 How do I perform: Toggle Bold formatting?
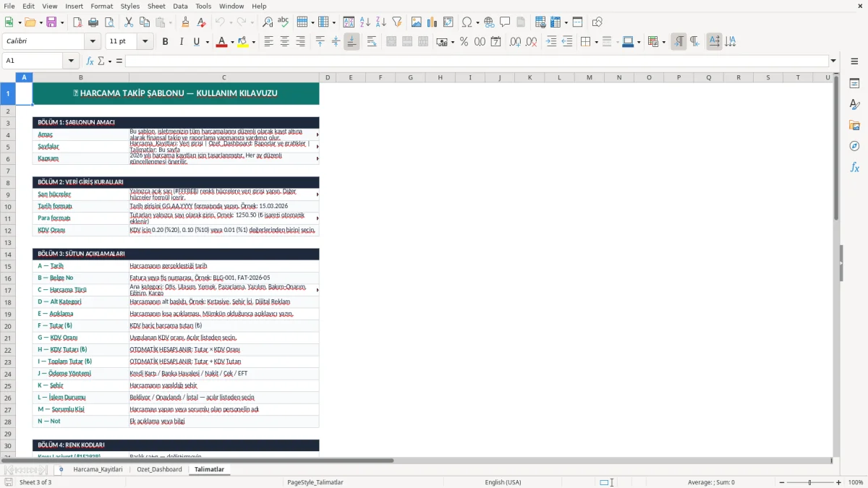click(x=165, y=42)
